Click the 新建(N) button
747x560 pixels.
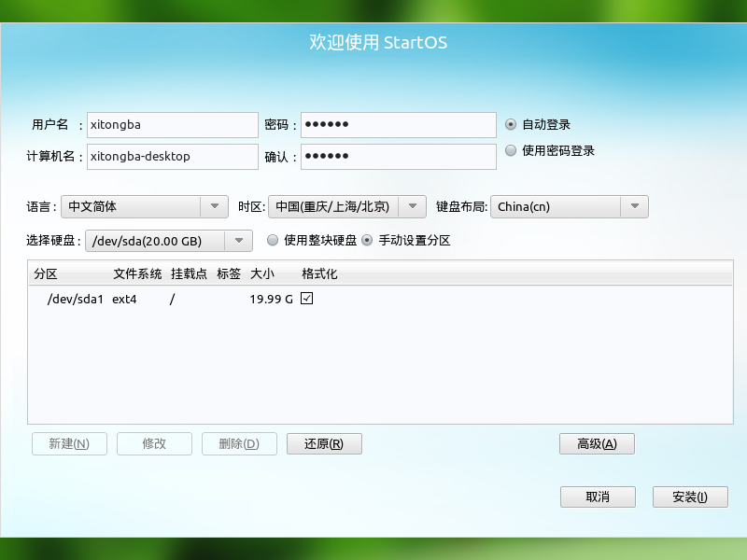[x=69, y=444]
